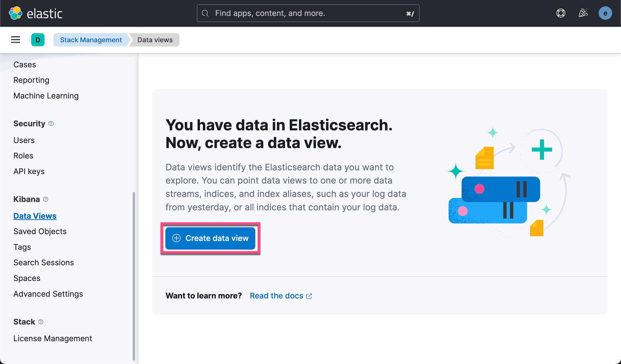Click the magnifier icon in search bar
Viewport: 621px width, 364px height.
(205, 13)
